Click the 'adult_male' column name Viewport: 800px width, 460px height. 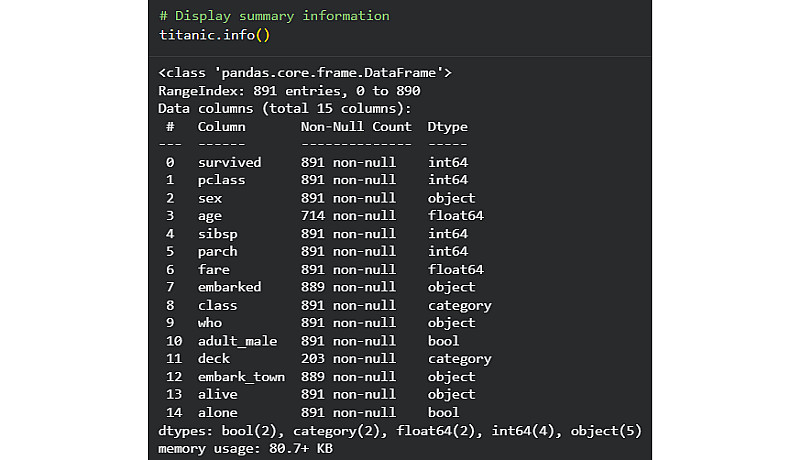[237, 341]
